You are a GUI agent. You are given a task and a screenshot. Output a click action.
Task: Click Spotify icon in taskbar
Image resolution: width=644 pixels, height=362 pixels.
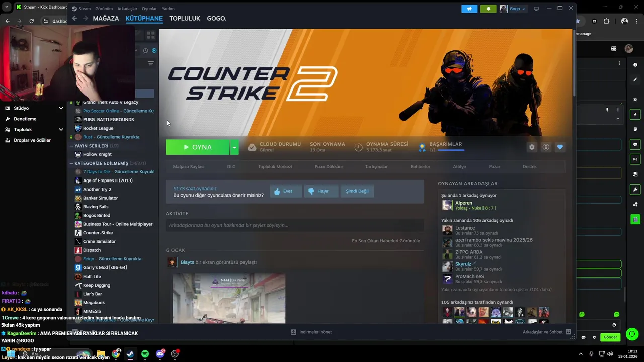(145, 354)
